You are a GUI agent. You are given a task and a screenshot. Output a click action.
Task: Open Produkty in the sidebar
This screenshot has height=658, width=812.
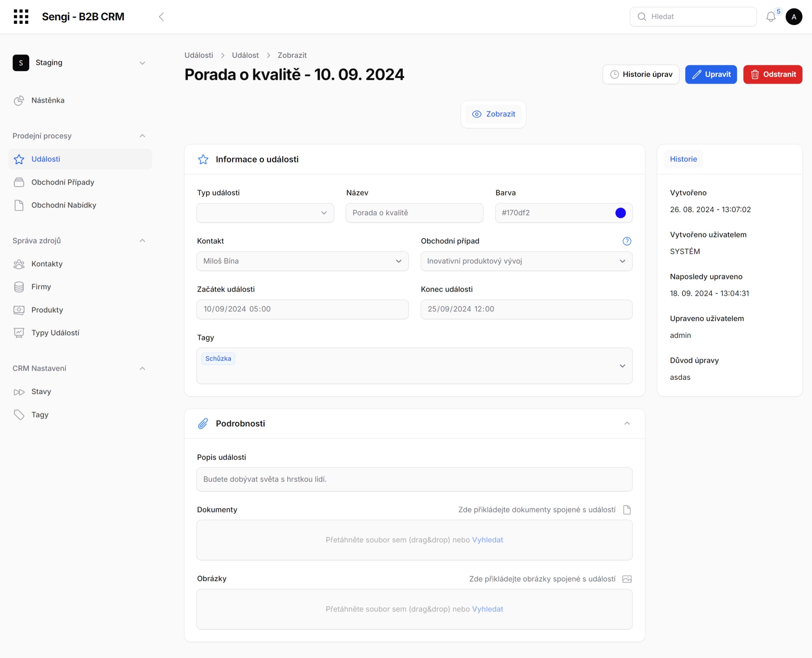point(80,310)
